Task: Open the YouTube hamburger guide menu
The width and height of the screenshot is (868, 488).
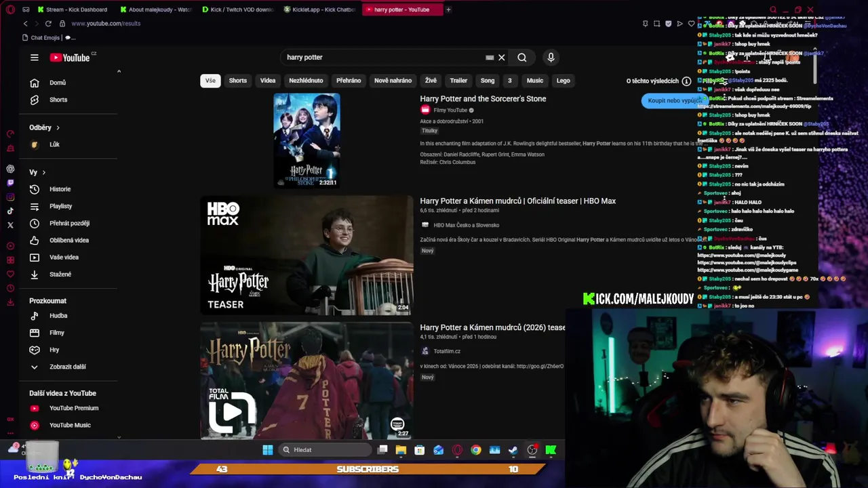Action: (35, 58)
